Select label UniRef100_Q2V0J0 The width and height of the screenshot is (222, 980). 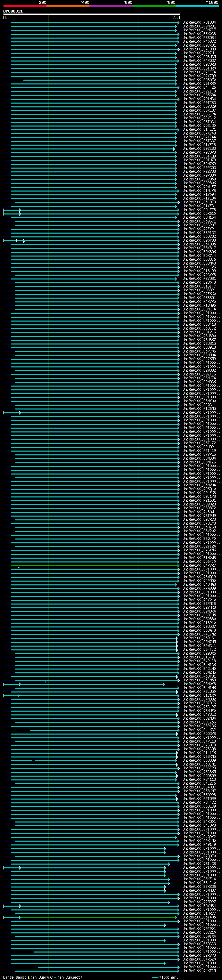click(x=199, y=600)
